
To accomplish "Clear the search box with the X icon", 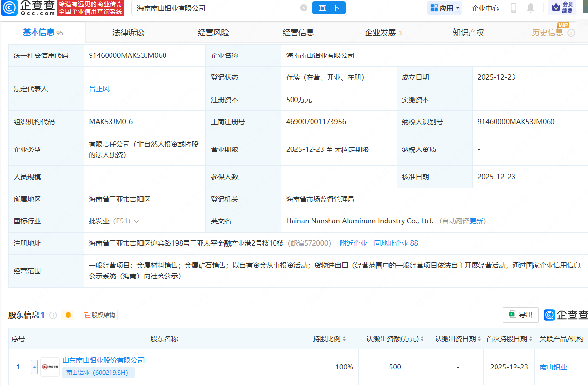I will (x=304, y=8).
